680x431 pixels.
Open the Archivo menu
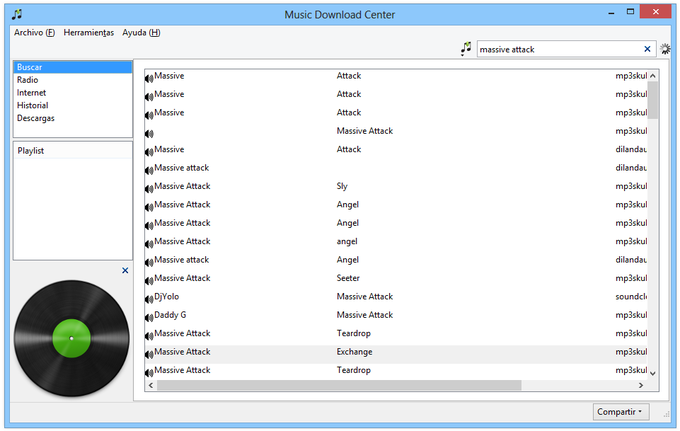(x=34, y=33)
